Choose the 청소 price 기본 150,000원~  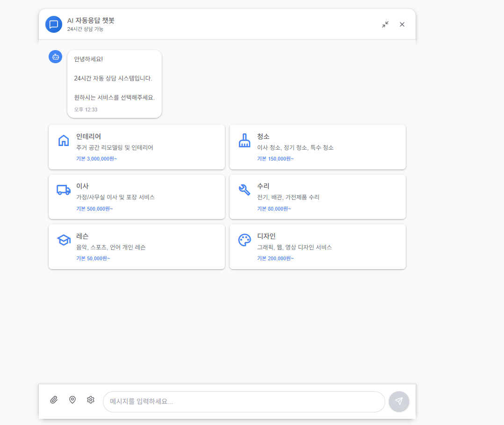click(275, 159)
